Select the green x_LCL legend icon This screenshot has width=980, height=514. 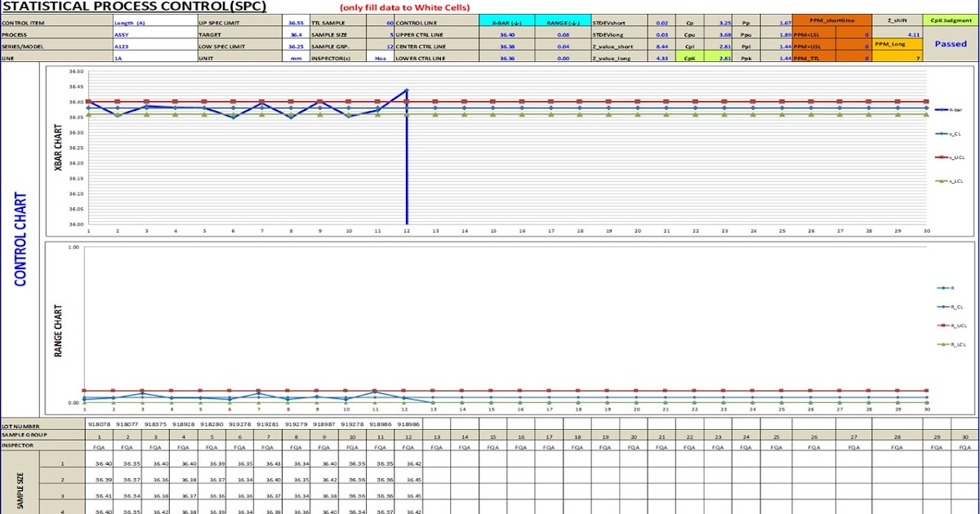point(942,179)
